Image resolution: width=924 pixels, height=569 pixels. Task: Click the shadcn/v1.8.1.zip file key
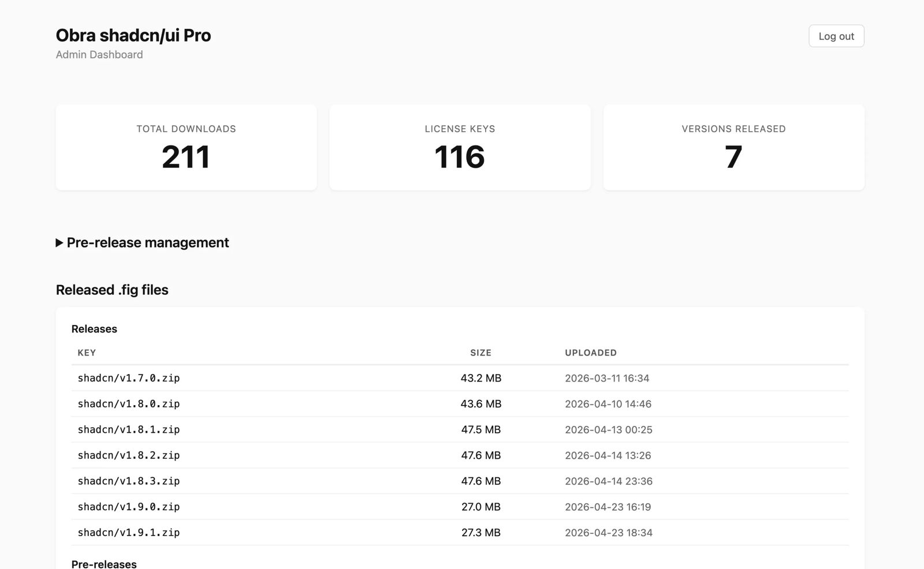click(x=129, y=429)
